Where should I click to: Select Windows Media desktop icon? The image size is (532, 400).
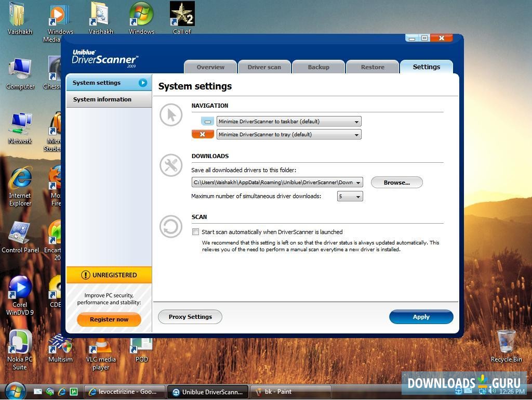tap(59, 22)
